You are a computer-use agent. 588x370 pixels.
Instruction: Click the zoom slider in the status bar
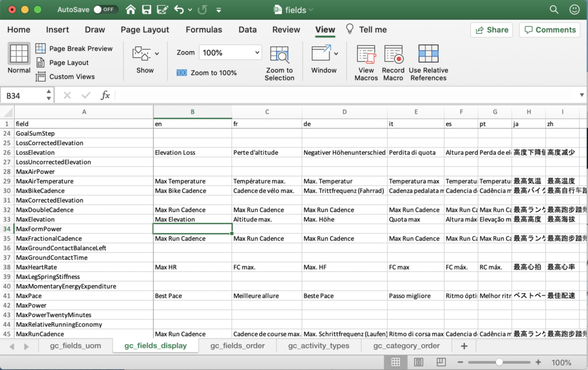499,362
